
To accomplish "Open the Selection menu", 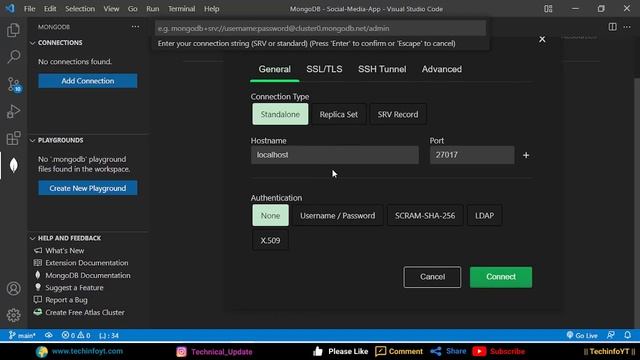I will (x=80, y=9).
